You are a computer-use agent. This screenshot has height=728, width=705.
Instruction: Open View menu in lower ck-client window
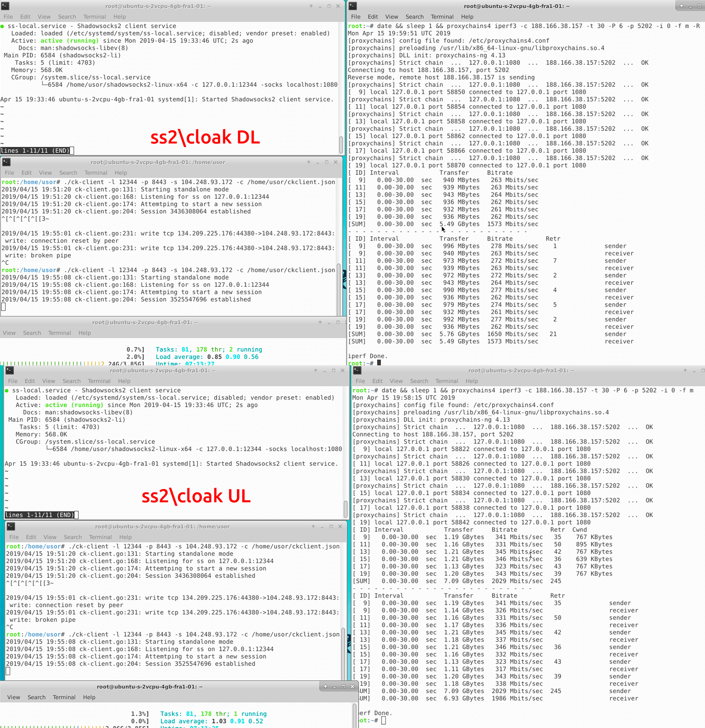[50, 537]
